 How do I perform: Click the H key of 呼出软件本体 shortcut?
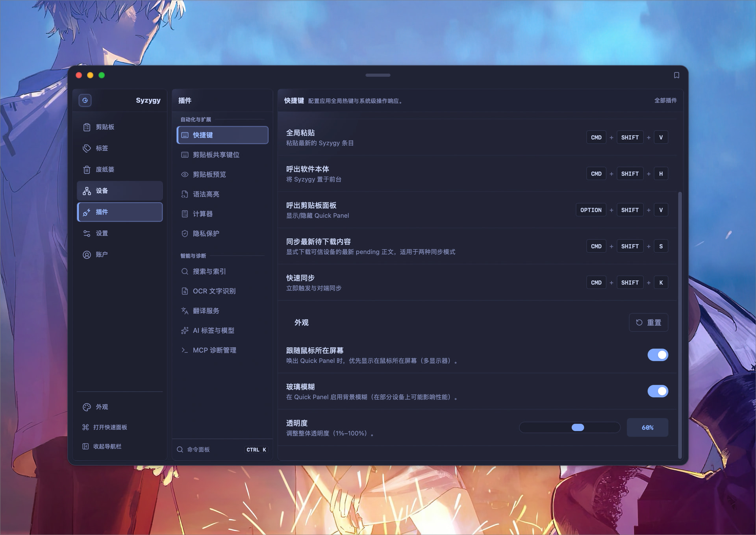[x=661, y=174]
